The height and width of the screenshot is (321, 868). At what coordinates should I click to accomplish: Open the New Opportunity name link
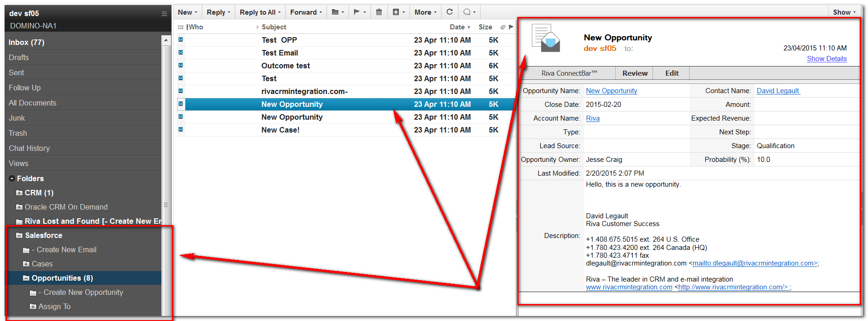(x=611, y=91)
